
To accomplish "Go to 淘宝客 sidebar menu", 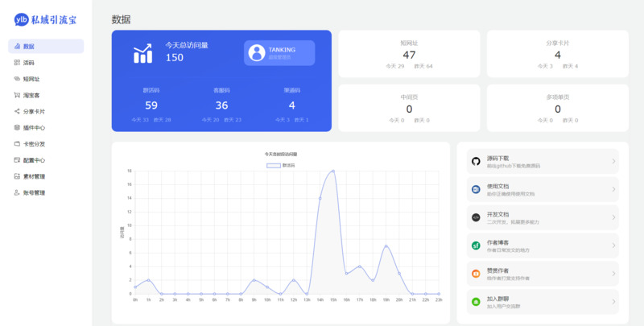I will point(33,95).
